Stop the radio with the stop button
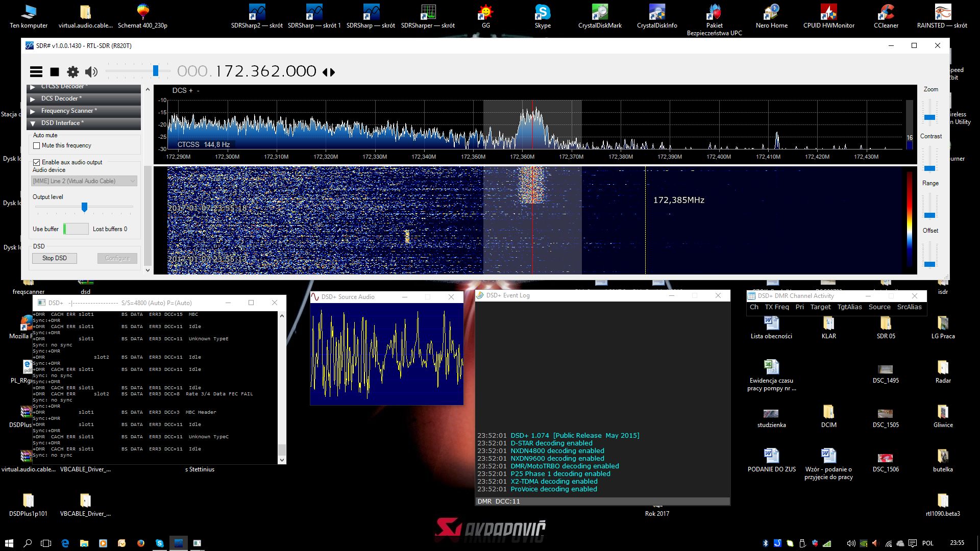This screenshot has height=551, width=980. pyautogui.click(x=55, y=72)
